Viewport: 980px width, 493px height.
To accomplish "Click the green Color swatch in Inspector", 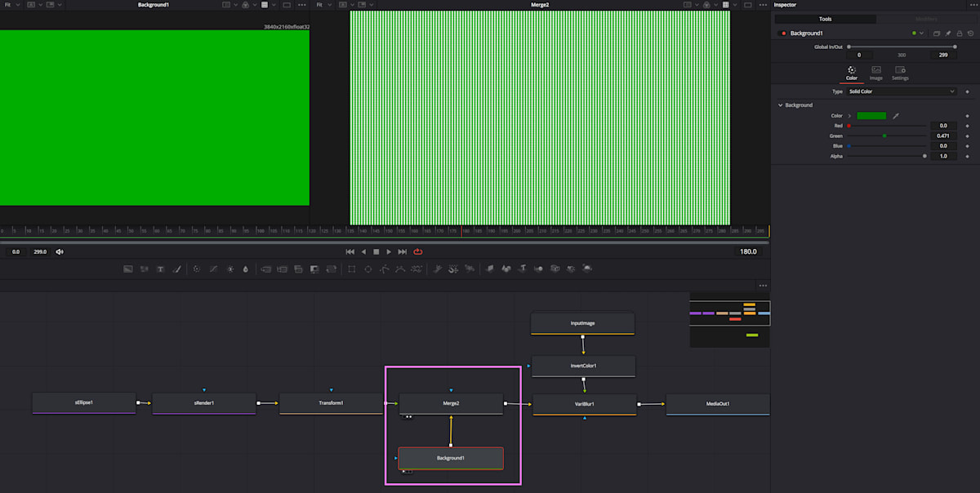I will coord(871,116).
